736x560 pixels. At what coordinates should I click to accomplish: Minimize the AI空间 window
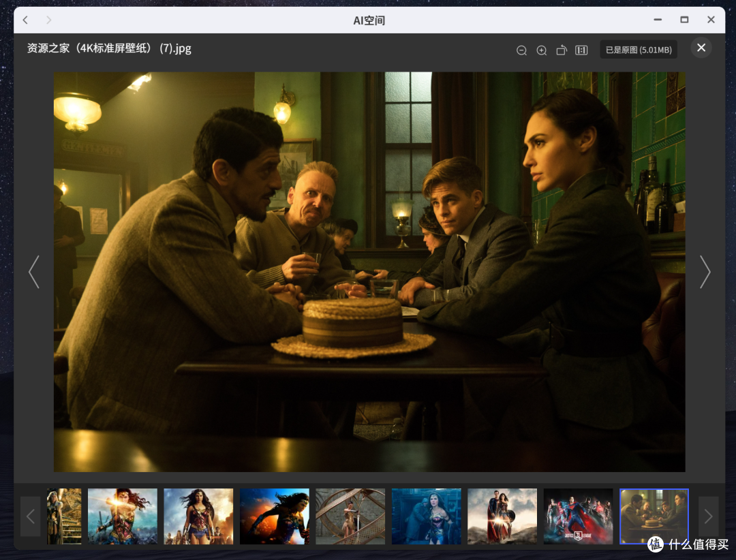[x=658, y=20]
